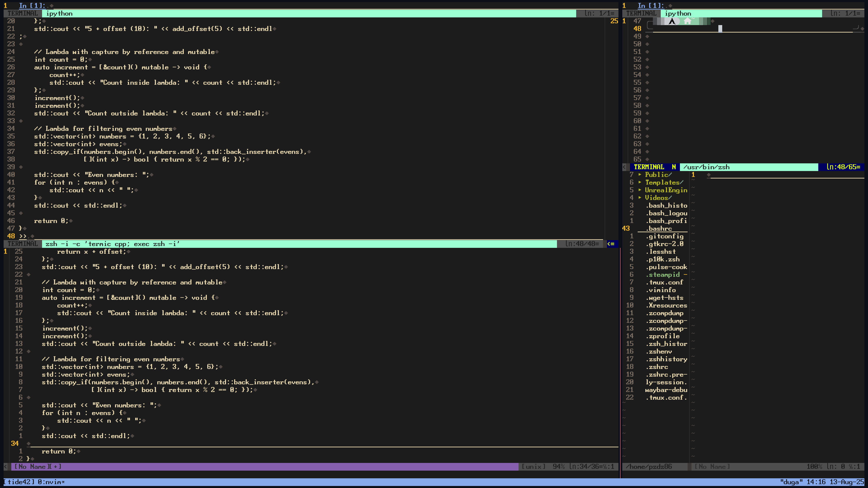Open .gtkrc-2.0 in the file tree
The width and height of the screenshot is (868, 488).
[x=665, y=244]
